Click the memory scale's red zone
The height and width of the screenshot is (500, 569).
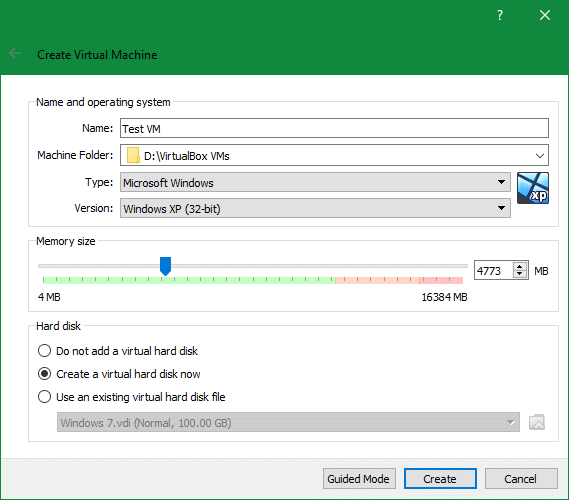coord(441,280)
